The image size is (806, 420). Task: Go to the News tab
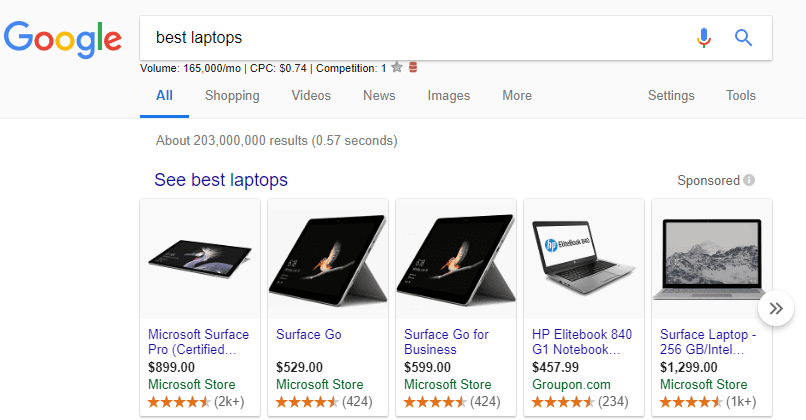[379, 96]
